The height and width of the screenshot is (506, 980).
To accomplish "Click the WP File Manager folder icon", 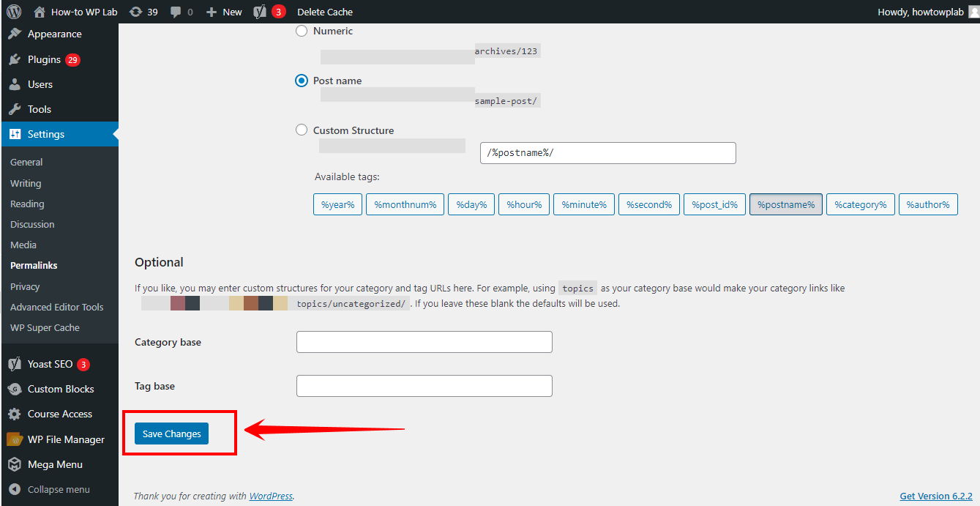I will tap(15, 439).
